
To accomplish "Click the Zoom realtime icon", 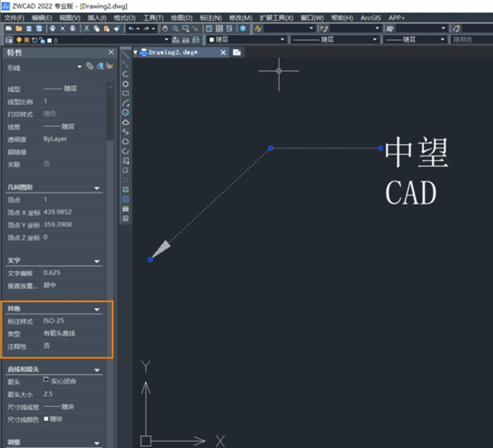I will point(175,28).
